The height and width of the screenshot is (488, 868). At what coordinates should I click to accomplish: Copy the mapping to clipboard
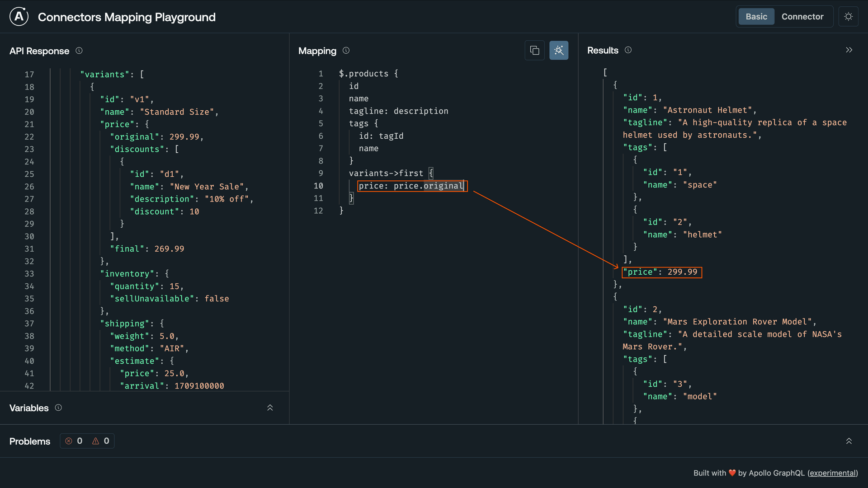click(535, 50)
